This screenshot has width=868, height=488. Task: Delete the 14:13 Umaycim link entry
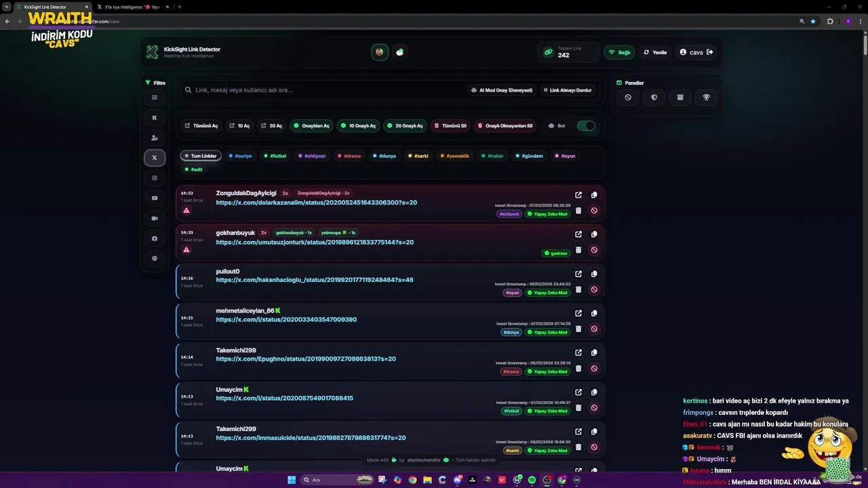[578, 408]
